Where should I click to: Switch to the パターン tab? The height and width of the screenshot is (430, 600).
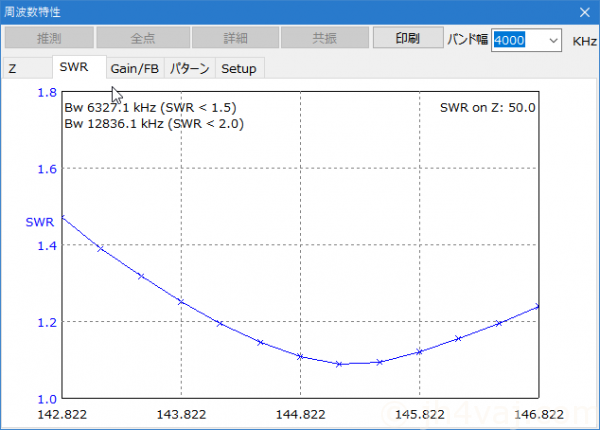[189, 69]
